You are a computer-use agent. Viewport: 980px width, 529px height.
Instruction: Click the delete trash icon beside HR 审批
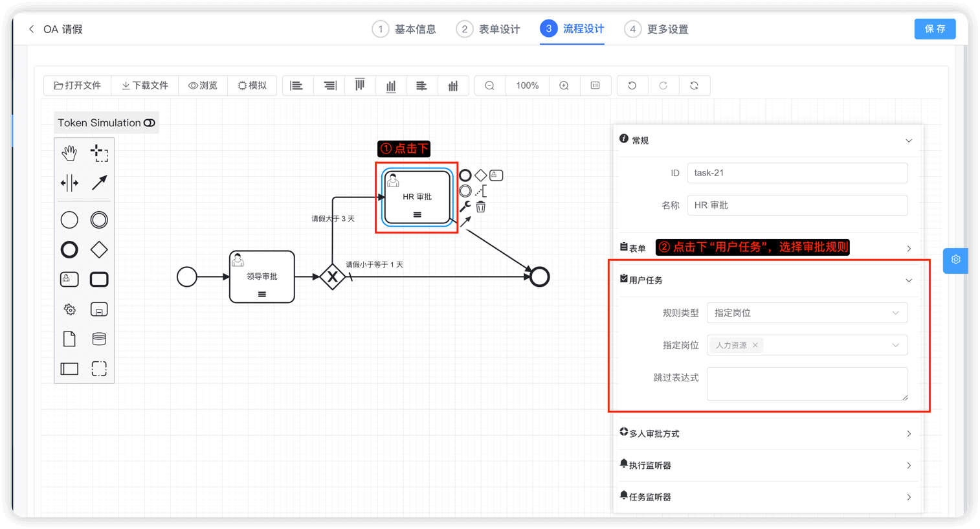(481, 207)
